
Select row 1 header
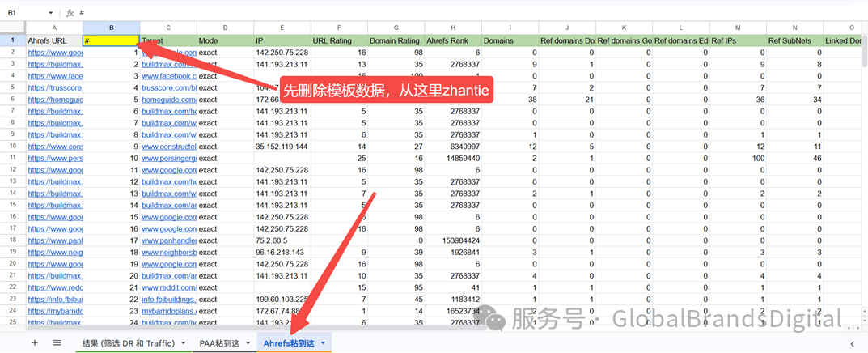(x=13, y=40)
